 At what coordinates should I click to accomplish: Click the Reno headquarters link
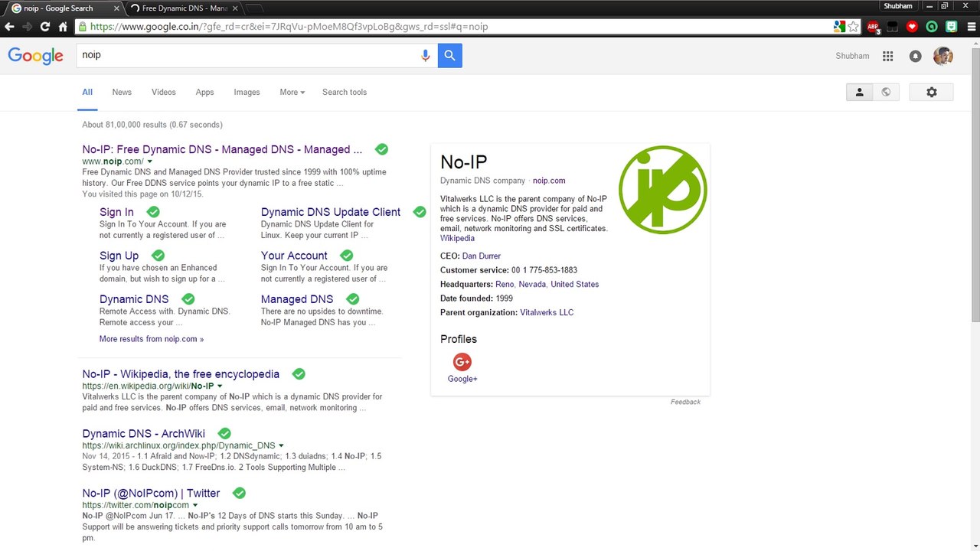coord(505,284)
